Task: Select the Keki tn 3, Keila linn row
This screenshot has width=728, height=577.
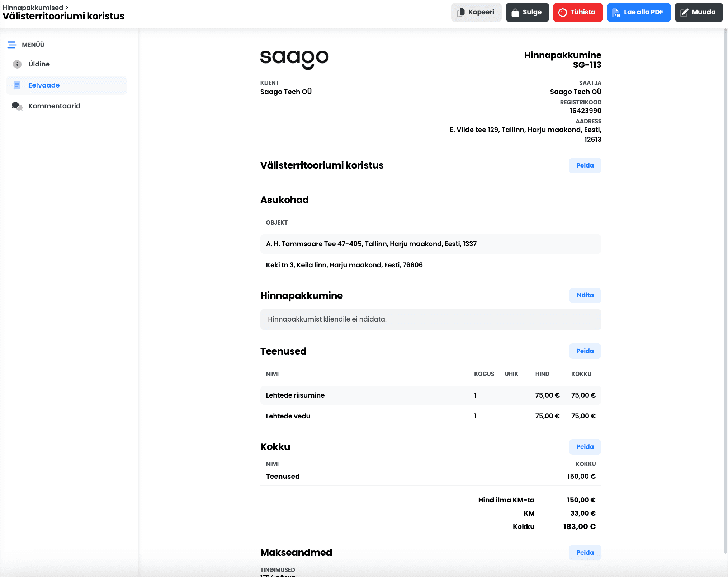Action: coord(431,265)
